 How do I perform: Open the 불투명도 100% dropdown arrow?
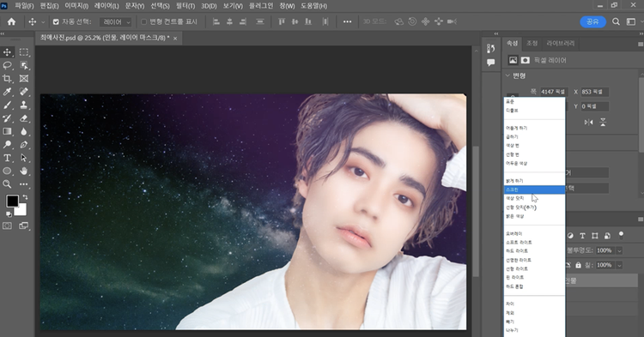click(x=619, y=250)
